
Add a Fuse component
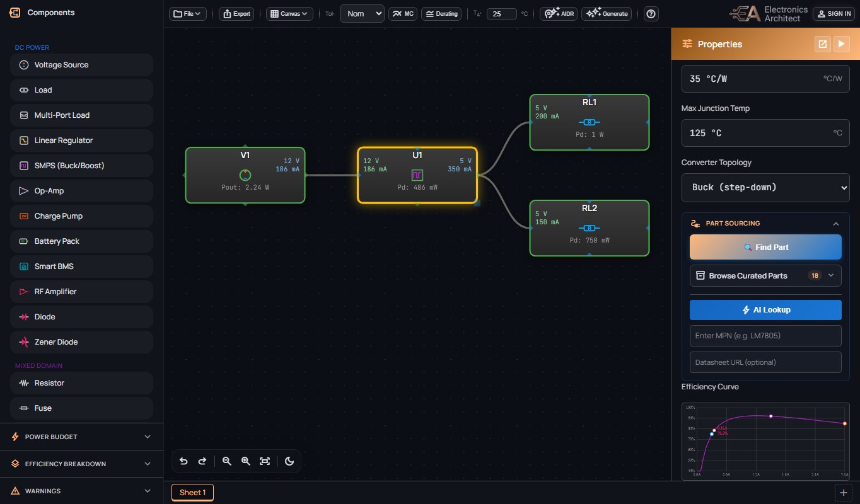tap(81, 408)
